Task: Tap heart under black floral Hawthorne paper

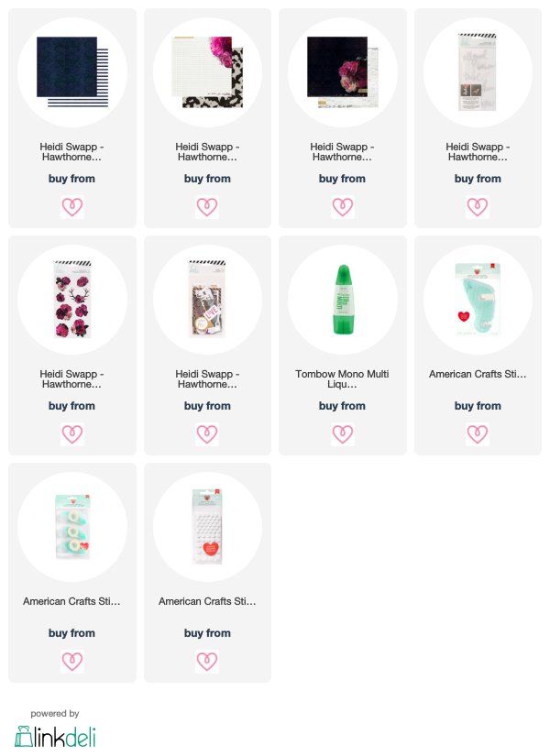Action: pyautogui.click(x=343, y=207)
